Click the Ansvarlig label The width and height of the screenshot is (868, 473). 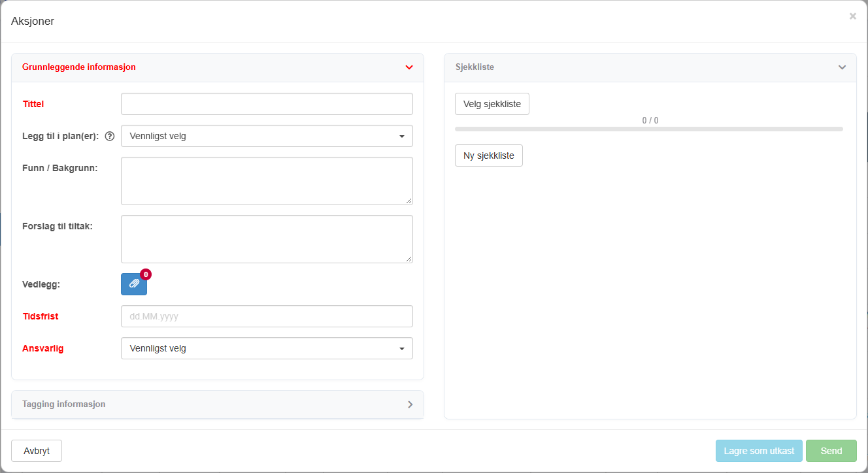[x=43, y=348]
